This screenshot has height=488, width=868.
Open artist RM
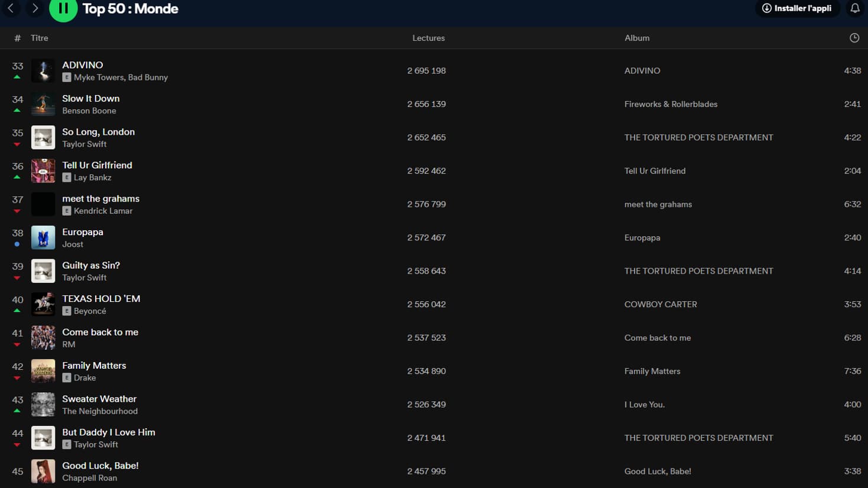[x=69, y=344]
